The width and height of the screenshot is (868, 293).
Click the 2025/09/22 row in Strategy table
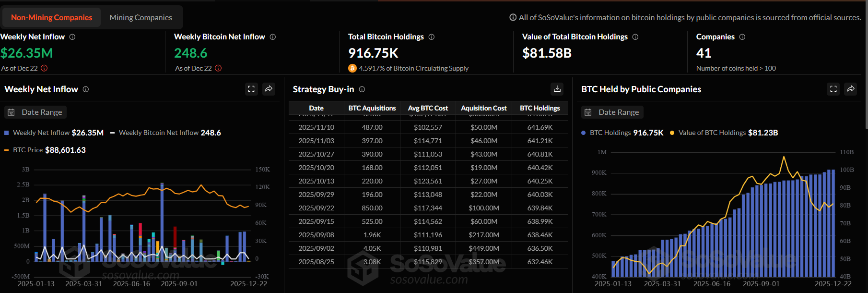click(x=317, y=208)
